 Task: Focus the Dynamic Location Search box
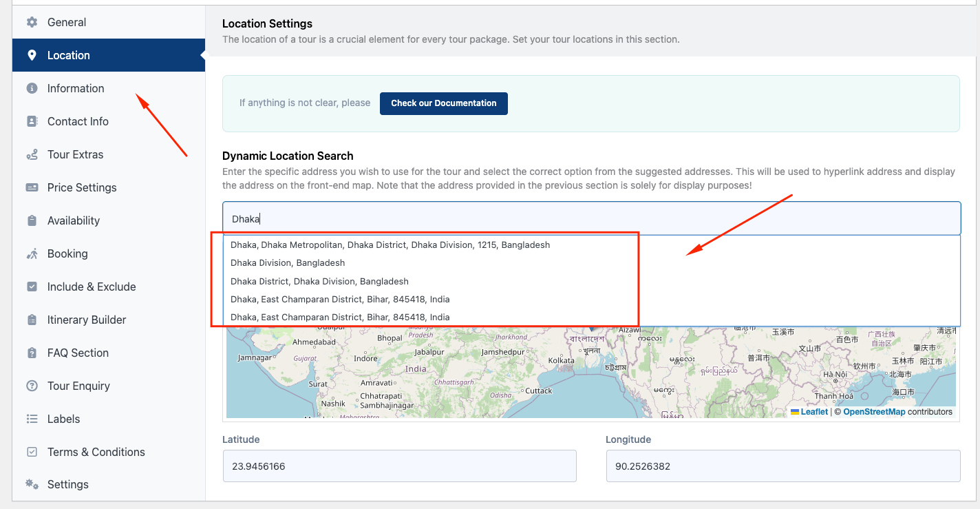tap(590, 219)
